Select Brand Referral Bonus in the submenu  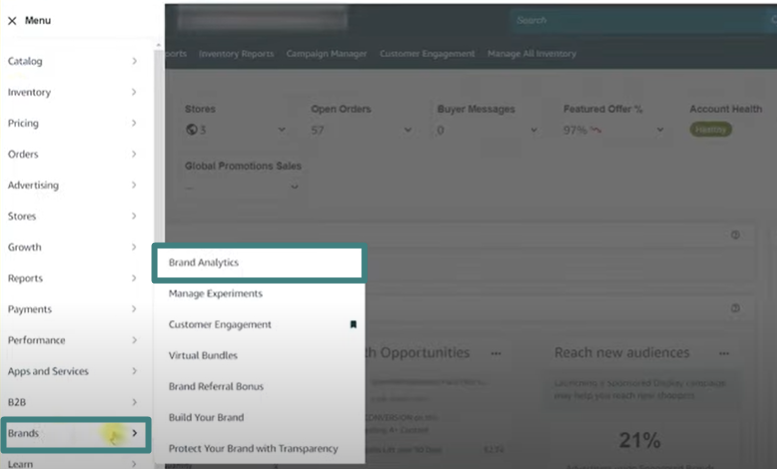tap(216, 386)
